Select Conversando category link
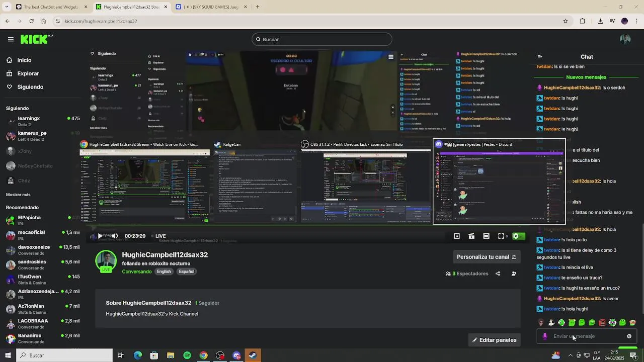This screenshot has width=644, height=362. point(136,271)
